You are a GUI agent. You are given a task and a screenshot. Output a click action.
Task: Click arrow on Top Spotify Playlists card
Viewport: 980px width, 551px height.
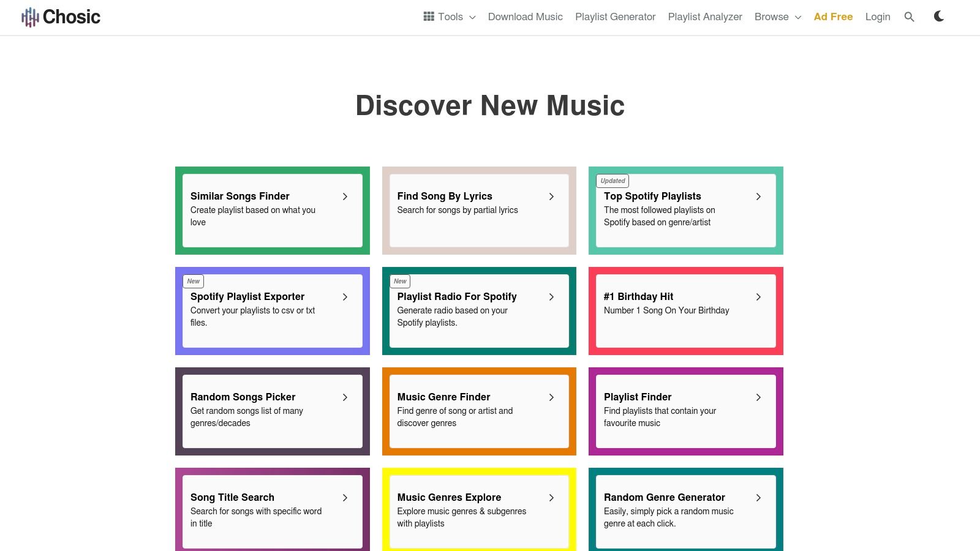pos(758,197)
